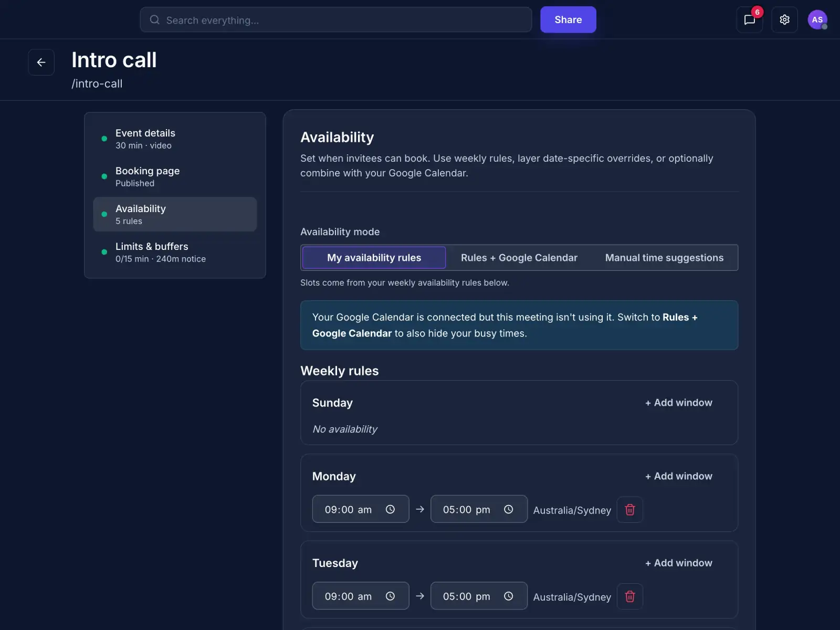Add window for Monday
Viewport: 840px width, 630px height.
[678, 476]
